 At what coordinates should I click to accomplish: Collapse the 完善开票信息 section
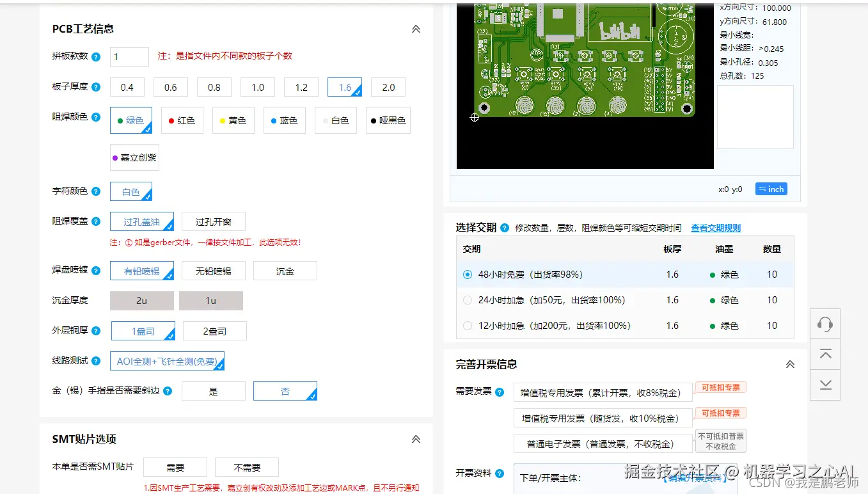coord(790,363)
